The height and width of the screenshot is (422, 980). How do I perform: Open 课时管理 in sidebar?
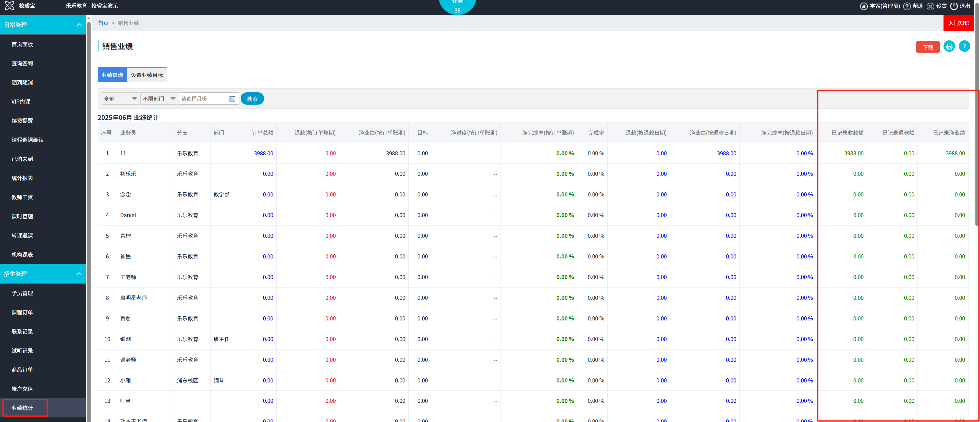tap(22, 216)
